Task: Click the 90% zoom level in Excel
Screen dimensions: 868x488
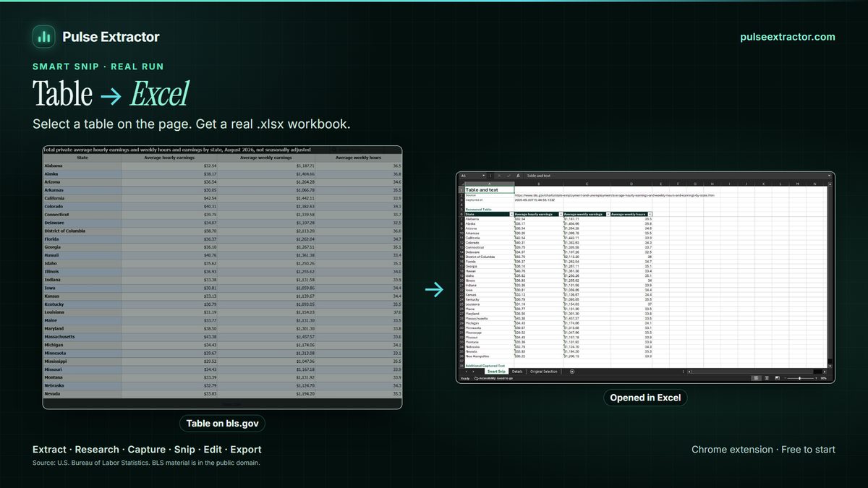Action: [823, 378]
